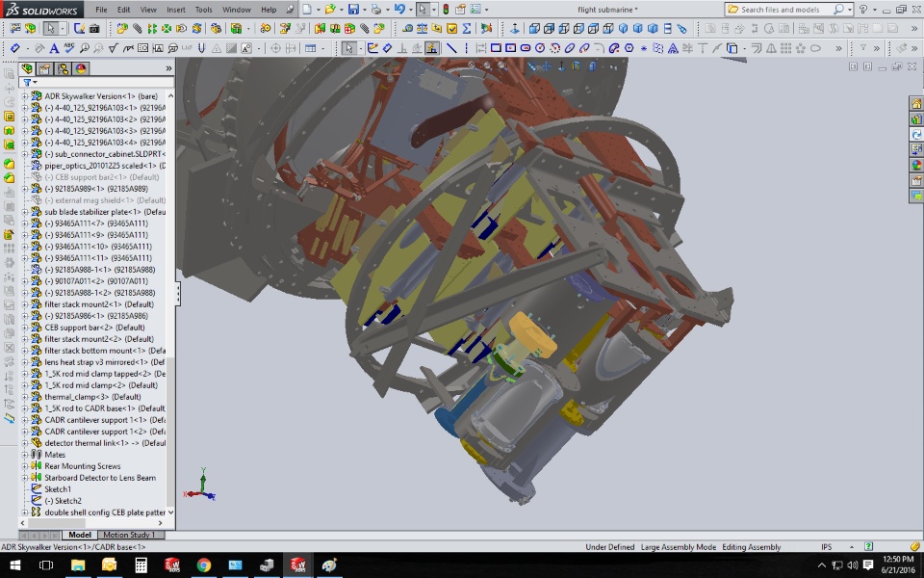The height and width of the screenshot is (578, 924).
Task: Click the Mate paperclip icon in assembly toolbar
Action: click(x=137, y=28)
